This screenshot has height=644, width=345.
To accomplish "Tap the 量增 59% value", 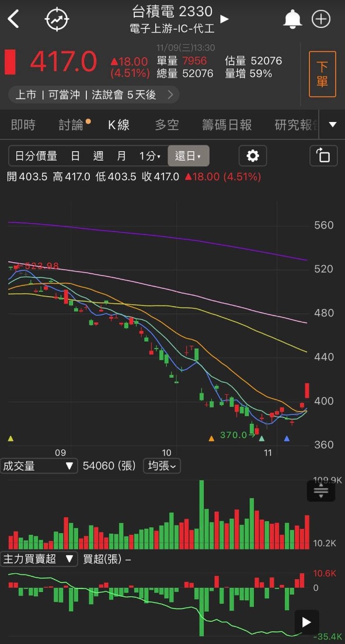I will pyautogui.click(x=249, y=74).
